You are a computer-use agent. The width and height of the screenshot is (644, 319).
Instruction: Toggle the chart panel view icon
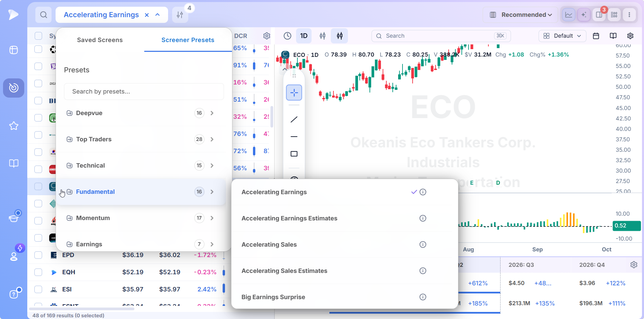click(569, 15)
